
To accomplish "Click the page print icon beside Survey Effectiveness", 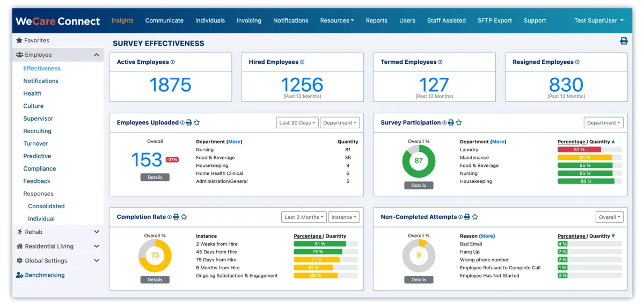I will 624,41.
